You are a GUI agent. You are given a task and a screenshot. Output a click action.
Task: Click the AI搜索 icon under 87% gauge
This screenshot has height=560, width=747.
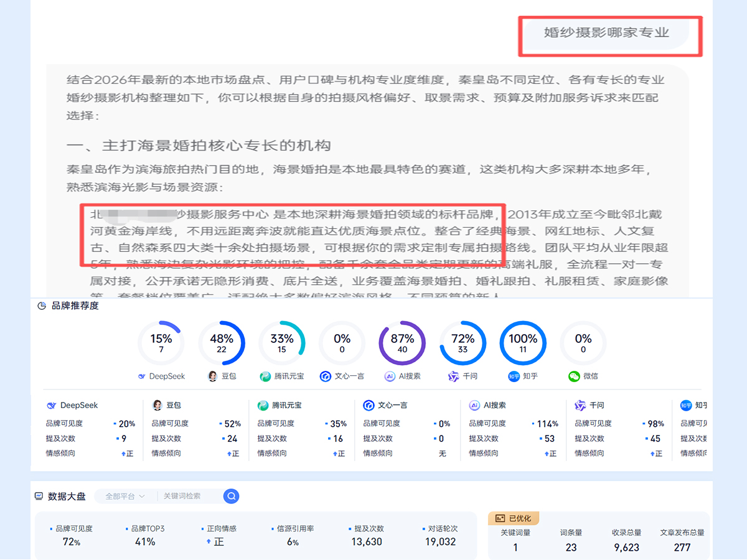[x=390, y=376]
